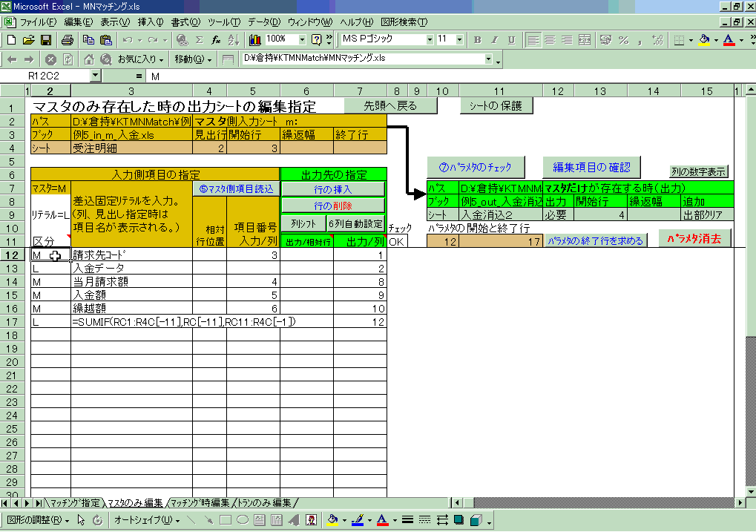Select the Rectangle drawing tool
This screenshot has height=532, width=756.
[226, 520]
